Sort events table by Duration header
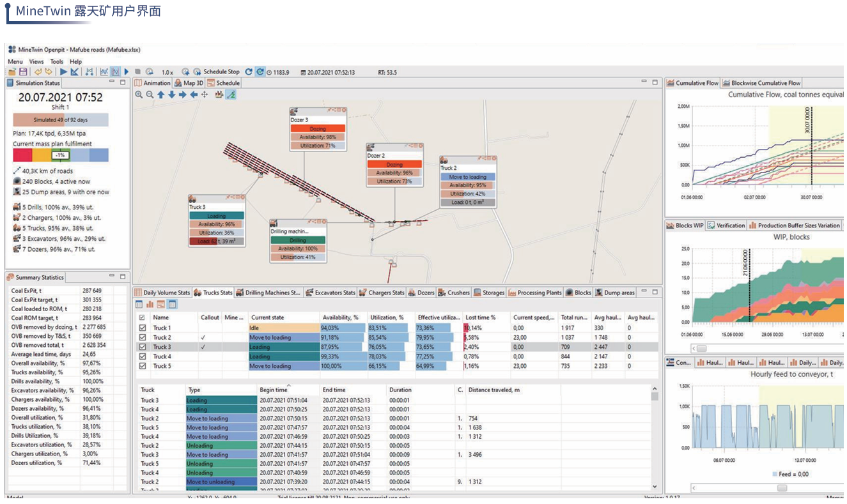 tap(401, 390)
